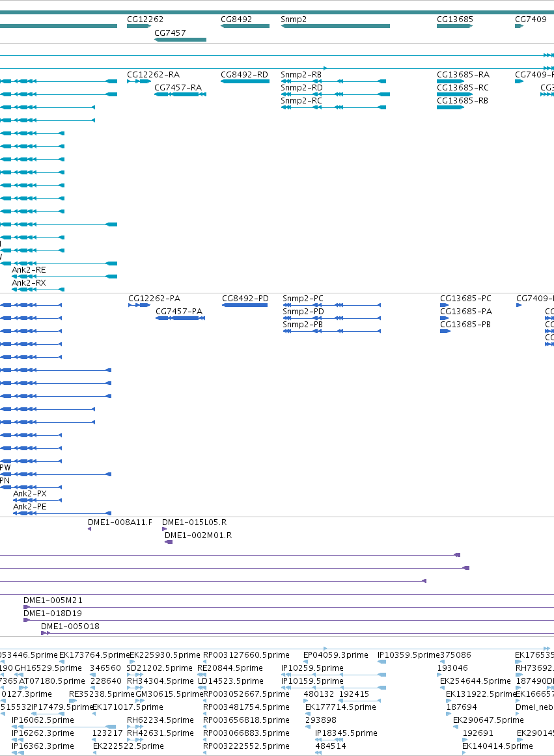554x756 pixels.
Task: Select the RP003127660.5prime EST label
Action: click(x=247, y=655)
